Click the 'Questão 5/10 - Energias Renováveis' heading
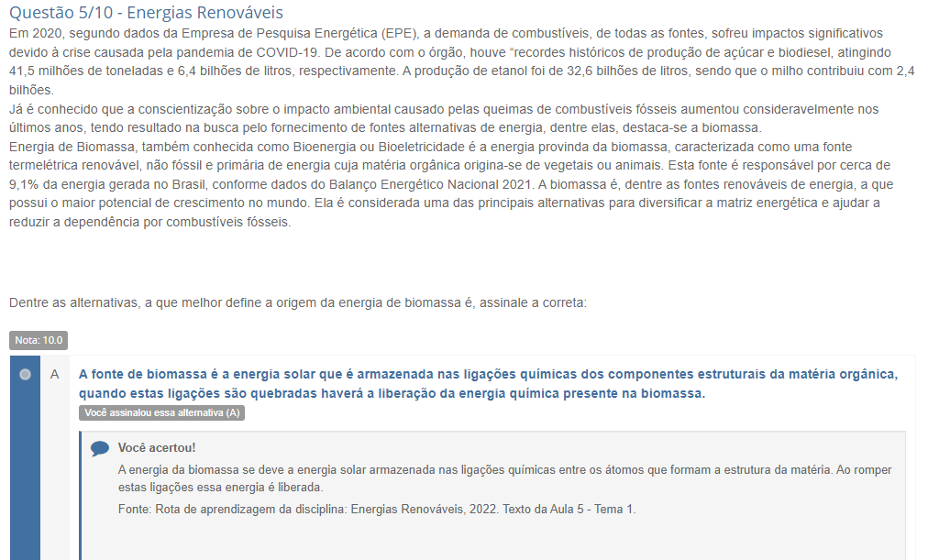928x560 pixels. coord(146,13)
